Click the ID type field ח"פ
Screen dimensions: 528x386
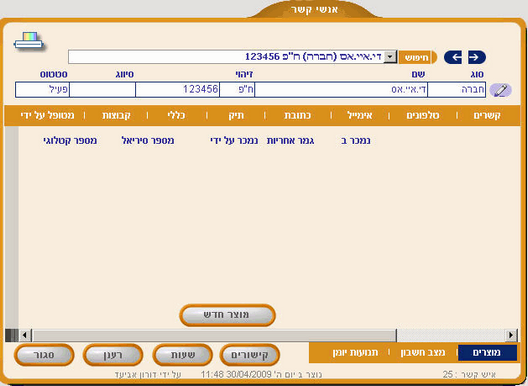coord(237,90)
